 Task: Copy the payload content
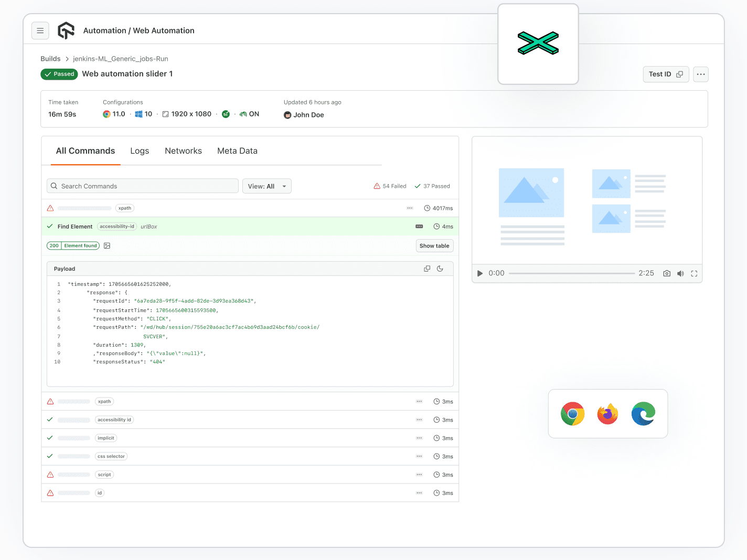(427, 268)
